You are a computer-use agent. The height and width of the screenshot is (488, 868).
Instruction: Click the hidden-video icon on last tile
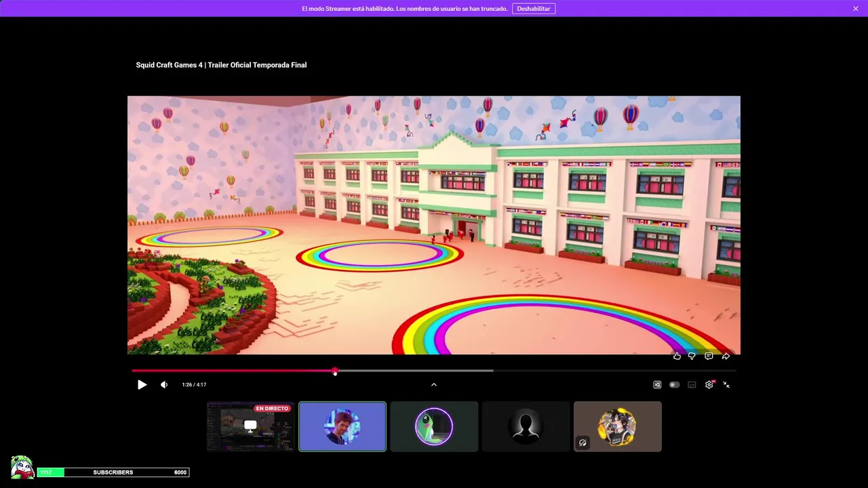pos(583,443)
